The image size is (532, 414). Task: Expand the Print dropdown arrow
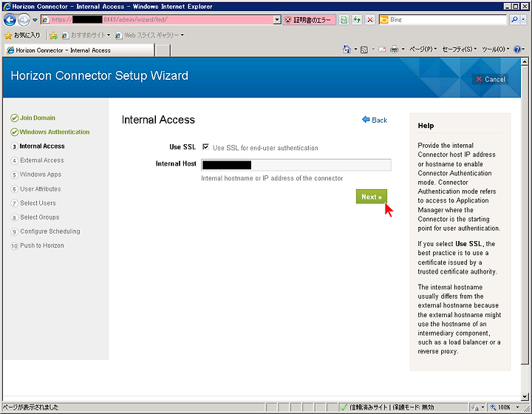click(x=403, y=50)
